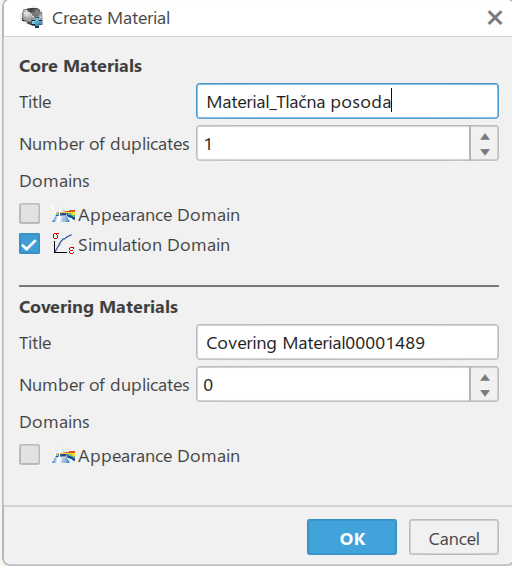
Task: Click the Simulation Domain label text
Action: point(154,245)
